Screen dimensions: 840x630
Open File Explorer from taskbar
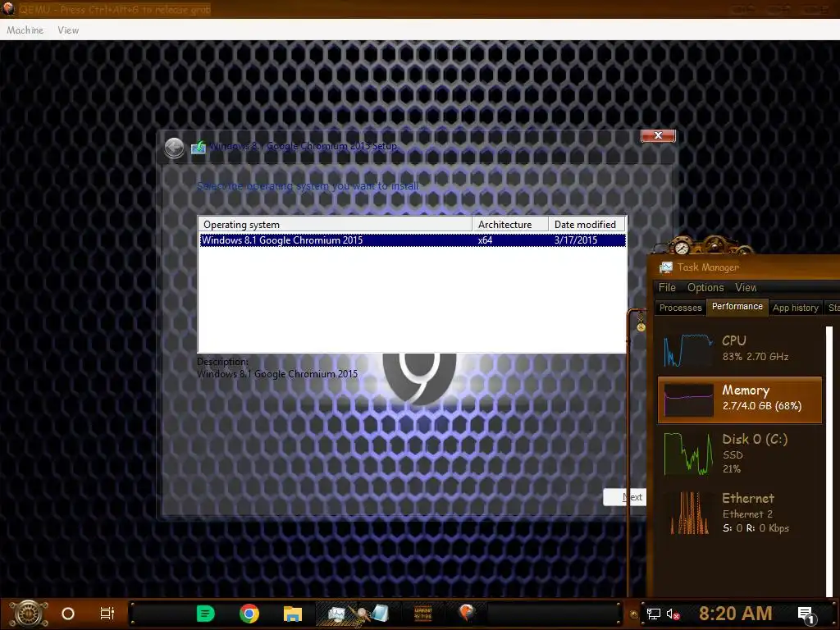(293, 614)
